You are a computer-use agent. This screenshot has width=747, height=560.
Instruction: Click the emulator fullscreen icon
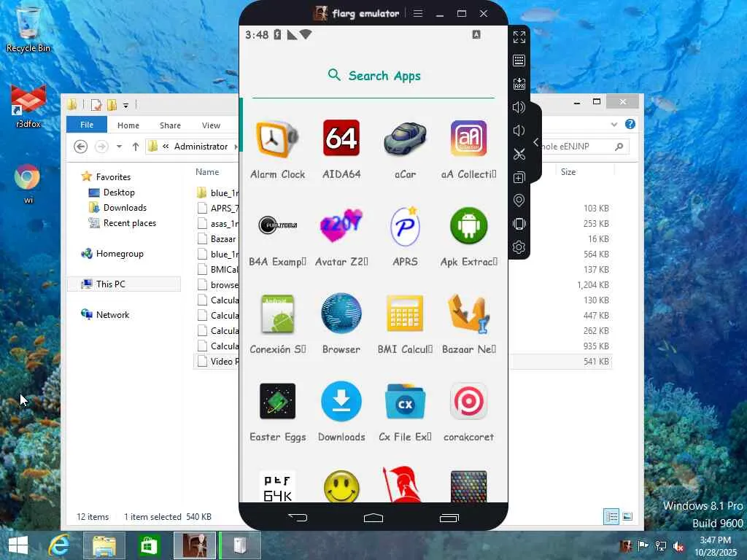pyautogui.click(x=519, y=36)
